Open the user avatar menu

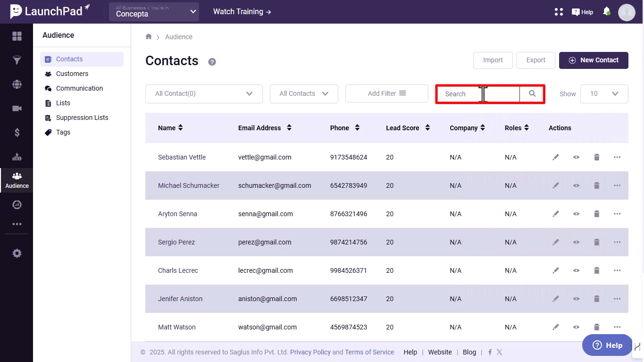pos(627,12)
